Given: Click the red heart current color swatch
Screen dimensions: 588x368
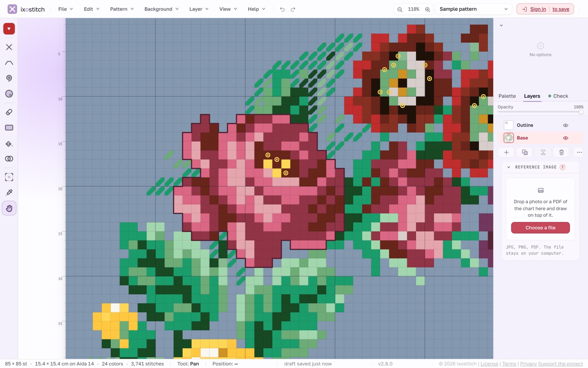Looking at the screenshot, I should [x=9, y=29].
